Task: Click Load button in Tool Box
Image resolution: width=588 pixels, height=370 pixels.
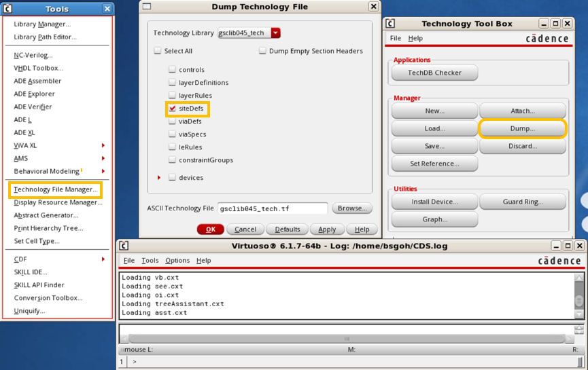Action: pos(434,128)
